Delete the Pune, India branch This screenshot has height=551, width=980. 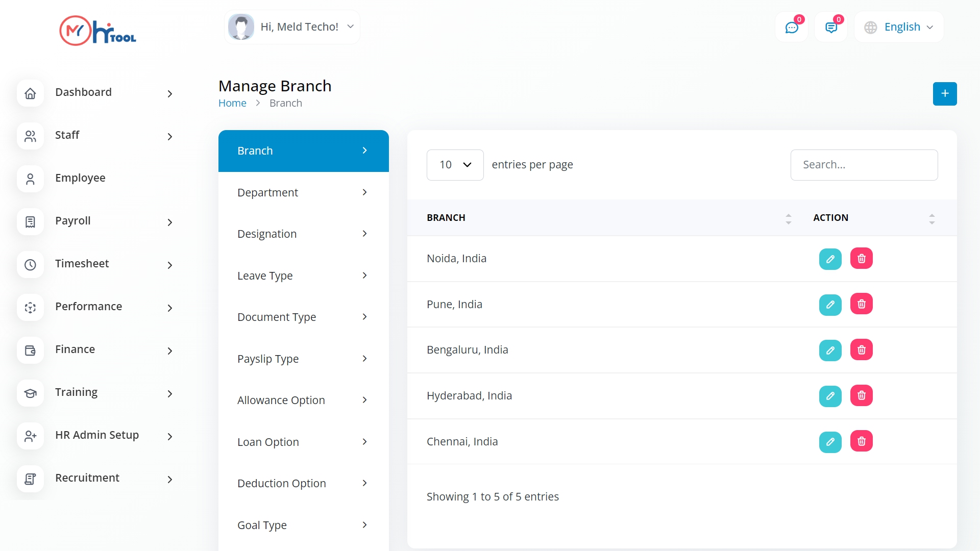pyautogui.click(x=861, y=304)
